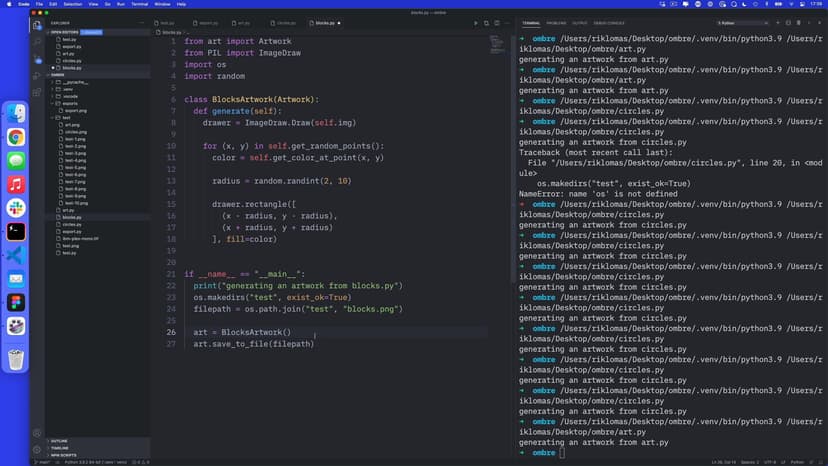Open the Run and Debug view
Screen dimensions: 828x466
tap(37, 76)
